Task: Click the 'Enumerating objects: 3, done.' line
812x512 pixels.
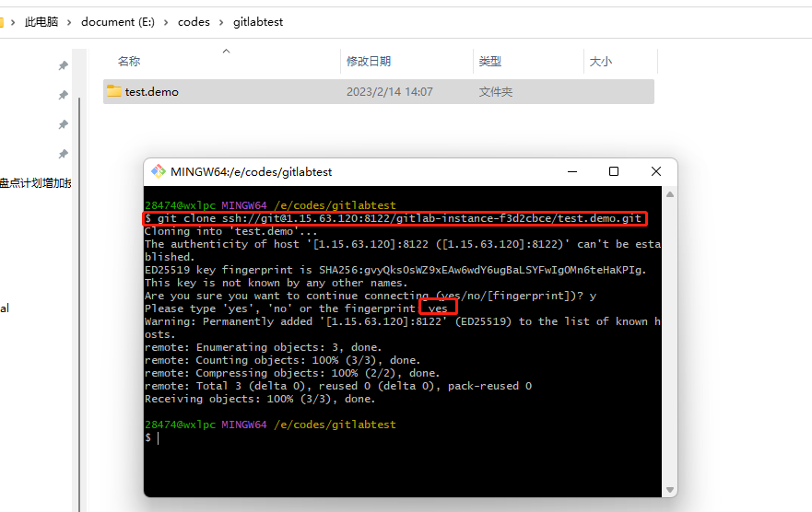Action: (x=263, y=347)
